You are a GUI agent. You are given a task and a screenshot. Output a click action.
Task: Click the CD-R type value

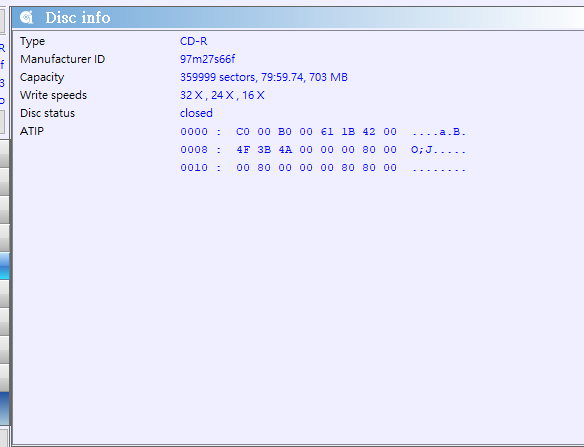[x=194, y=41]
